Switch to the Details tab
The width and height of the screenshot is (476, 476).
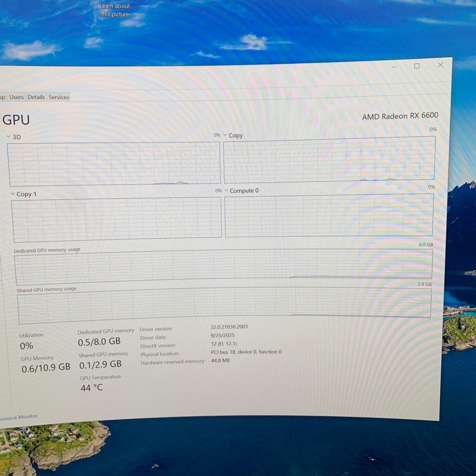point(36,97)
